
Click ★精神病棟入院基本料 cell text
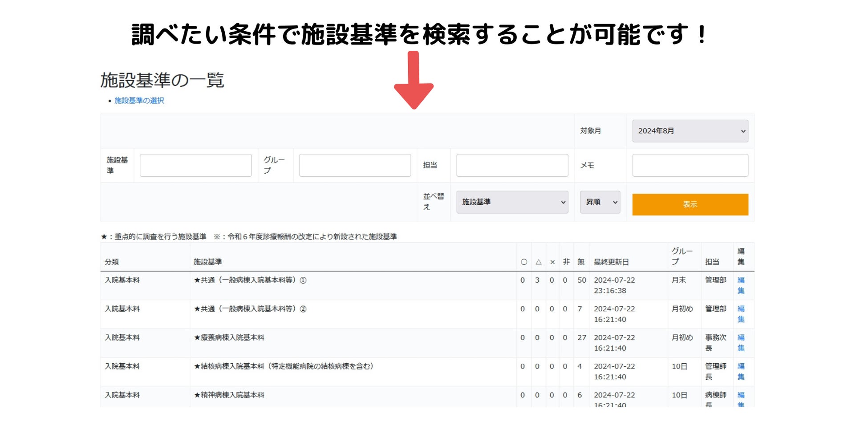pos(229,395)
